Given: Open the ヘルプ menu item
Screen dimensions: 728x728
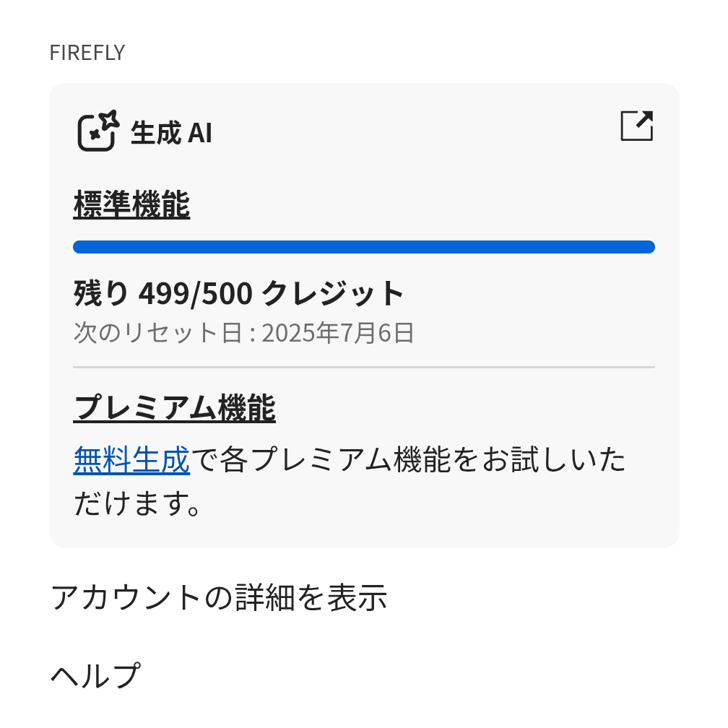Looking at the screenshot, I should [95, 675].
